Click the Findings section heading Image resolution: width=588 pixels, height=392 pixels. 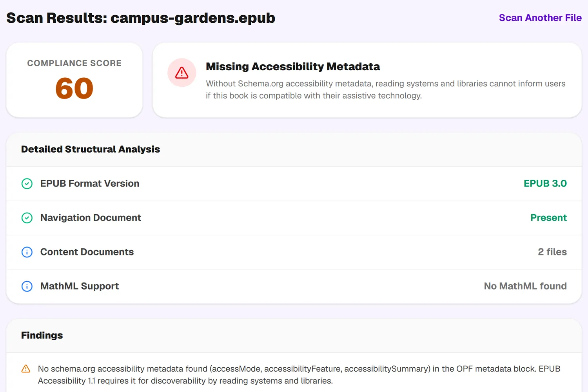point(42,335)
